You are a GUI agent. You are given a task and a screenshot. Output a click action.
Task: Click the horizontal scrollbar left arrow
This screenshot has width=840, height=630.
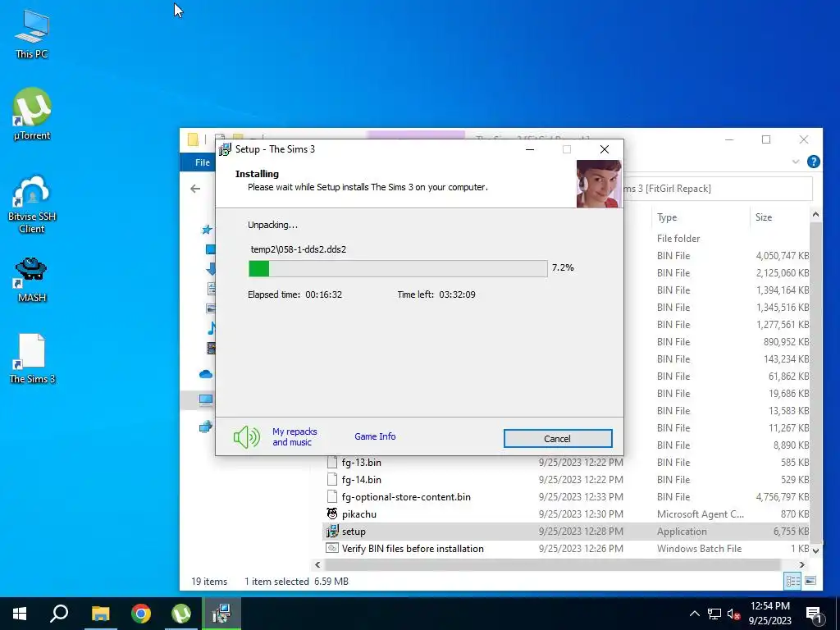[x=317, y=564]
